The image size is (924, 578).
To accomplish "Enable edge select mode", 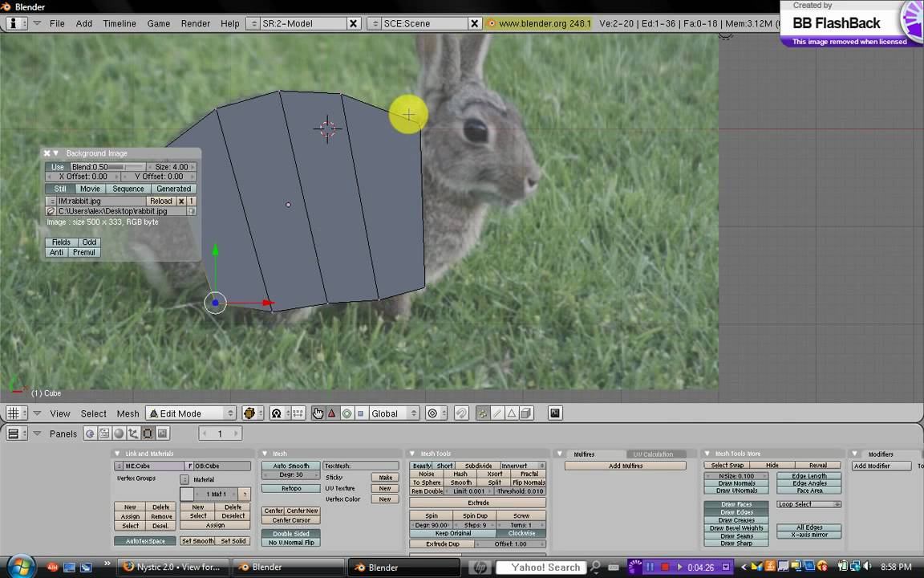I will click(x=497, y=413).
